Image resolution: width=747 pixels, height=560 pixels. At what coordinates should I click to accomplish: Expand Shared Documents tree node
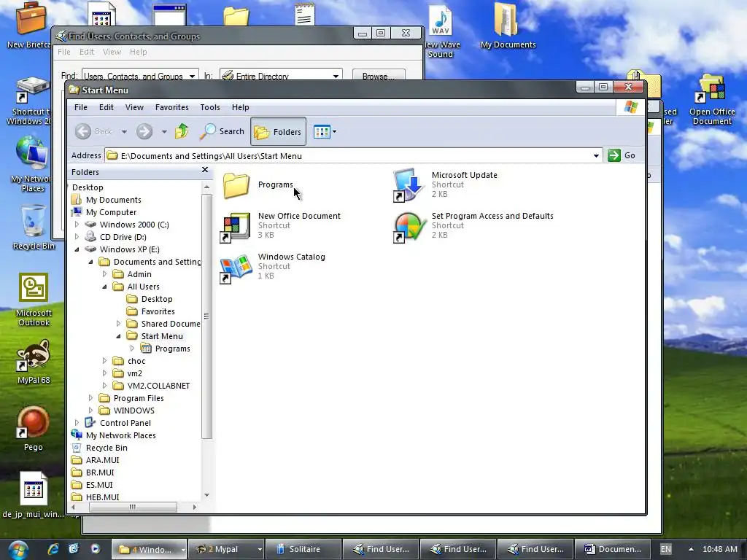coord(119,323)
